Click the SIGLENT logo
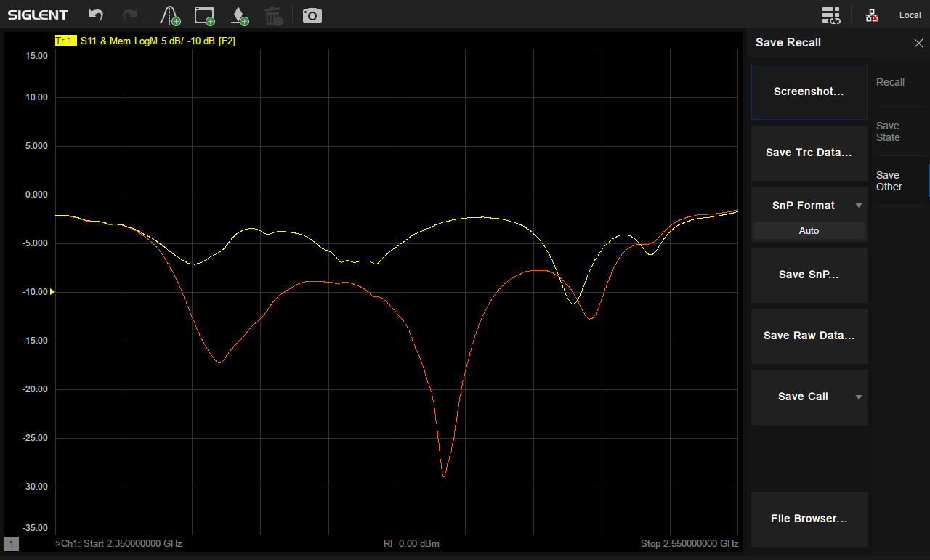930x560 pixels. click(38, 15)
